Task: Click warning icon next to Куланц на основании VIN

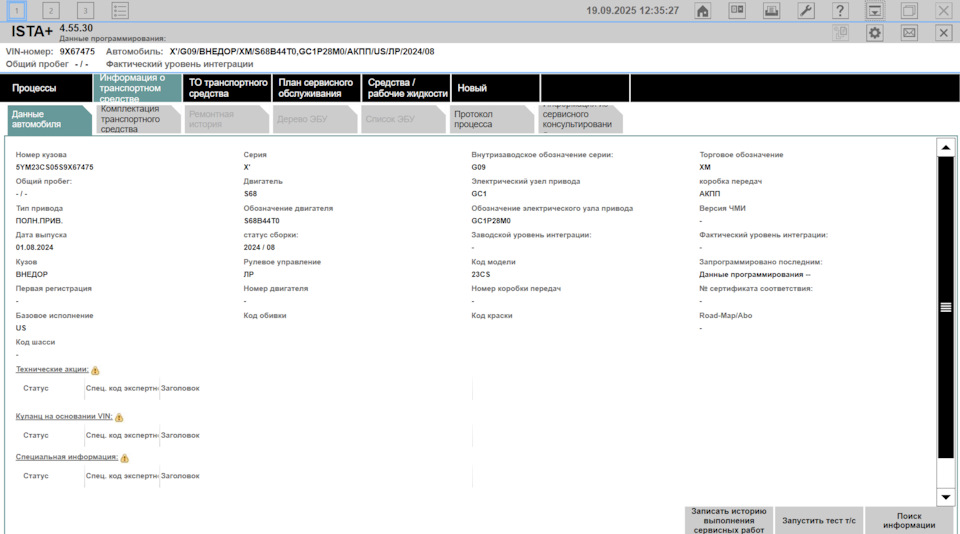Action: tap(119, 418)
